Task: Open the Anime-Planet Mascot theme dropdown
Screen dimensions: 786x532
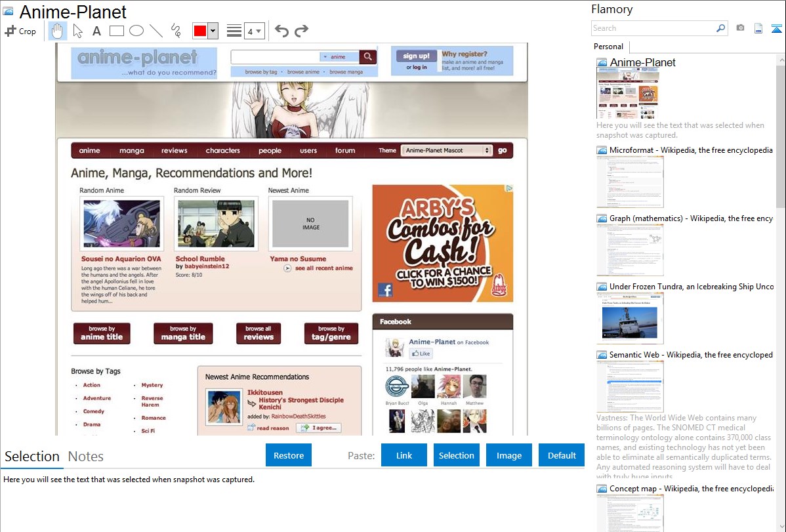Action: point(446,150)
